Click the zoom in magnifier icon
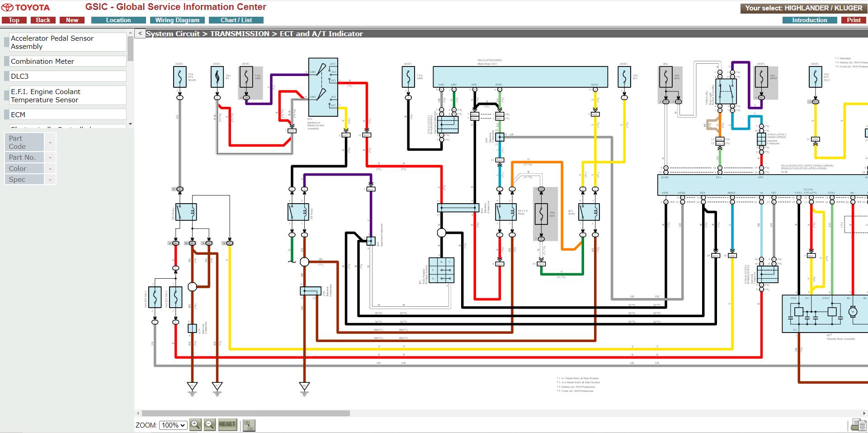 coord(195,425)
